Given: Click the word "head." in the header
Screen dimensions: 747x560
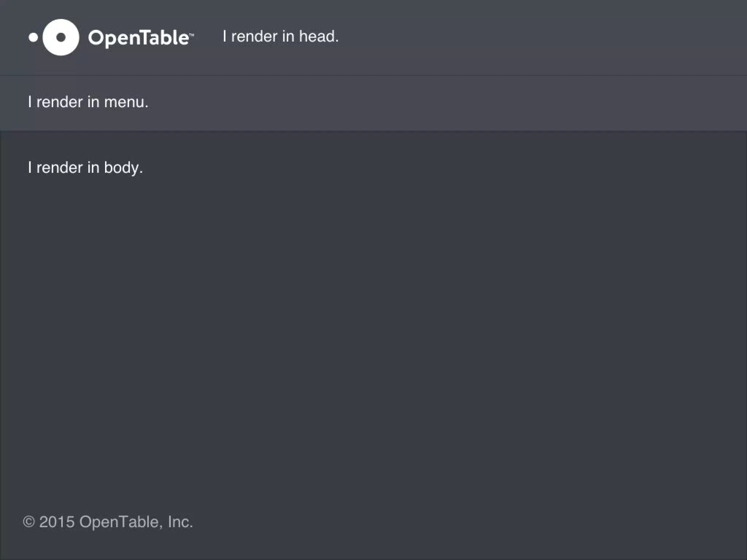Looking at the screenshot, I should coord(319,36).
